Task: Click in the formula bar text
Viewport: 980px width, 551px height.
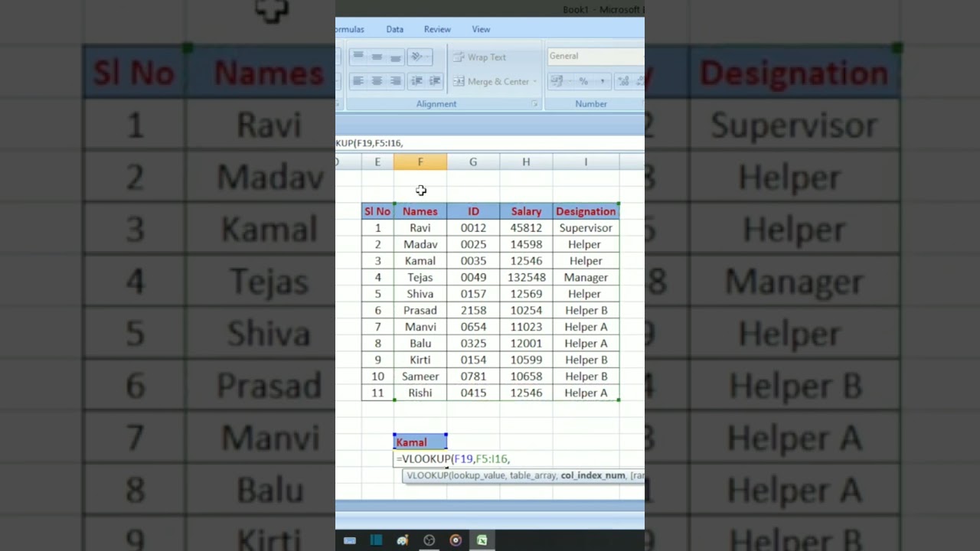Action: coord(369,143)
